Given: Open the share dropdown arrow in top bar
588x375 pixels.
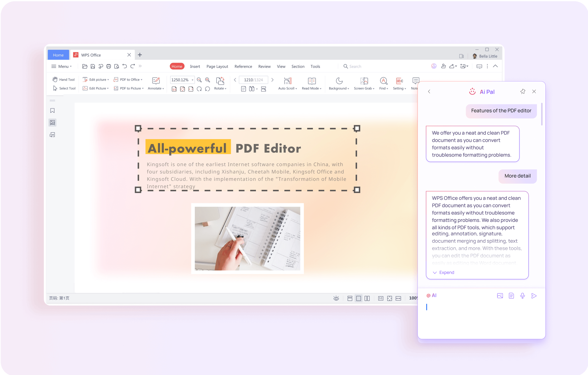Looking at the screenshot, I should tap(456, 66).
